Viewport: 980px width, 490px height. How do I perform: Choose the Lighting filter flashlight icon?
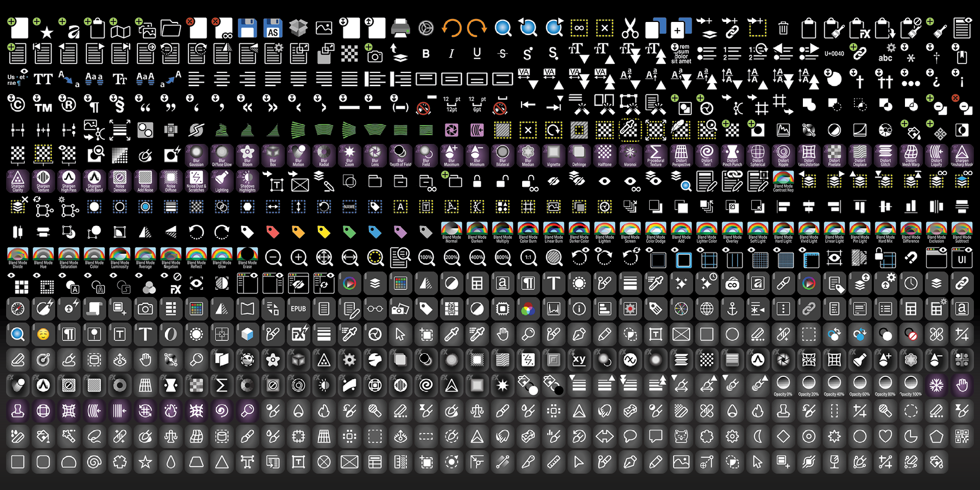[222, 181]
